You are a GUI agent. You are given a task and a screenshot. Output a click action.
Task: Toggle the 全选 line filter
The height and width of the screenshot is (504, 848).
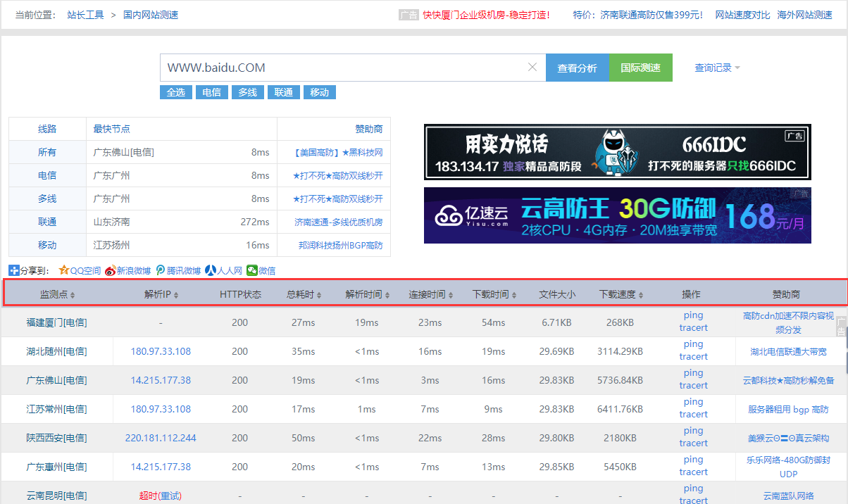coord(175,92)
